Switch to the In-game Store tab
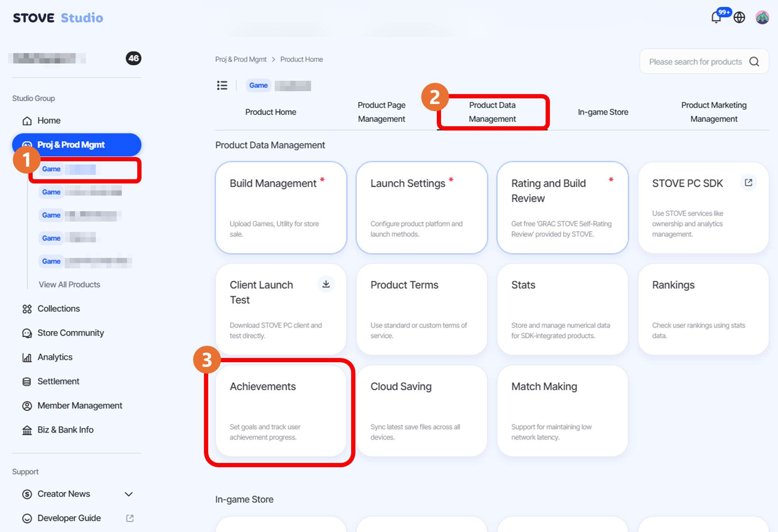The height and width of the screenshot is (532, 778). click(603, 112)
